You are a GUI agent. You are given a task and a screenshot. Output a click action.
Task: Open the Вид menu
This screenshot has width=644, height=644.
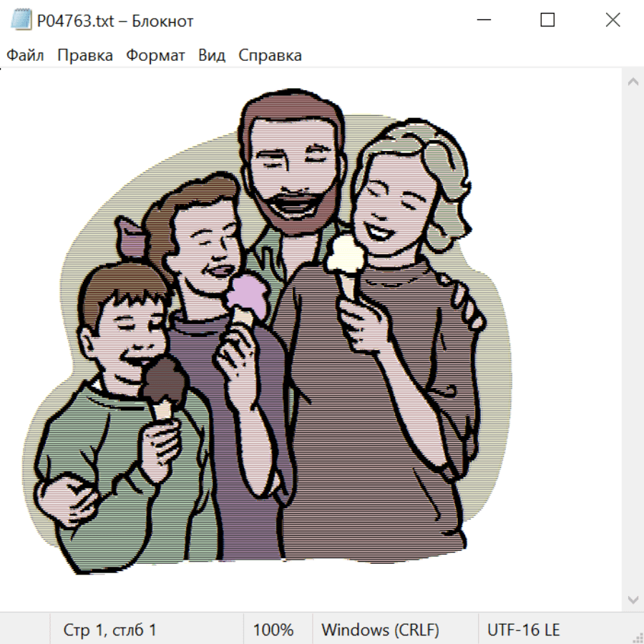pyautogui.click(x=212, y=56)
